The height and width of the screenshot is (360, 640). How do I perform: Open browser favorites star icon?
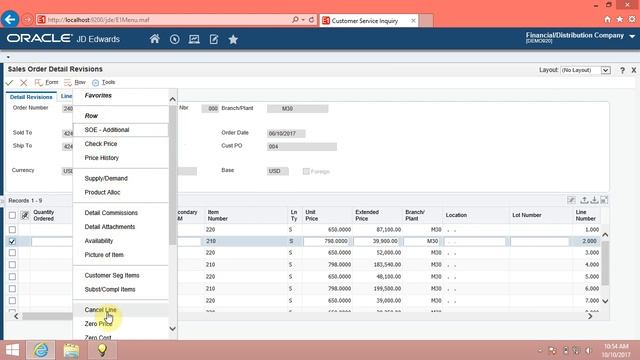click(620, 20)
